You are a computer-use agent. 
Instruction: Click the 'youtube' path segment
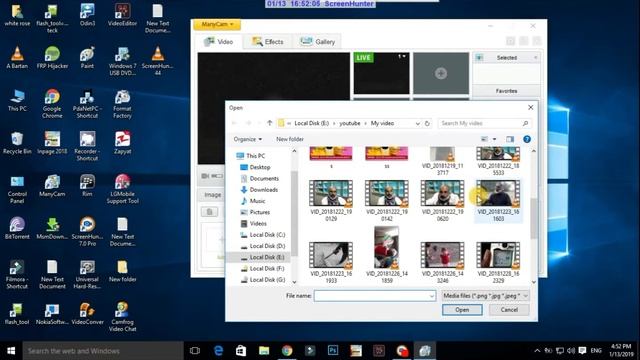pyautogui.click(x=350, y=123)
